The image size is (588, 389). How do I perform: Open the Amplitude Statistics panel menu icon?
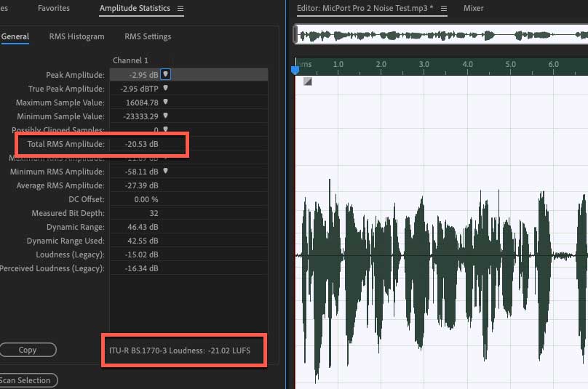[180, 8]
